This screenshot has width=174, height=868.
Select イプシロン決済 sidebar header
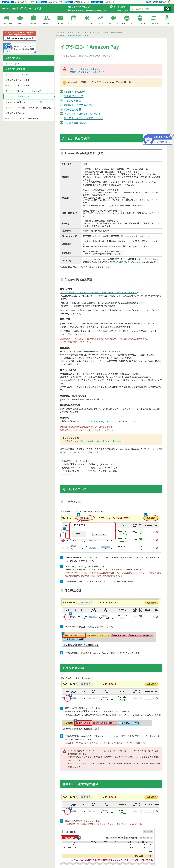point(29,58)
